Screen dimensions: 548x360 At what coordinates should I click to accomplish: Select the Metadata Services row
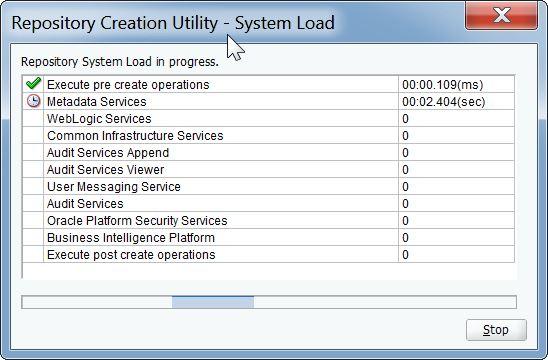tap(268, 101)
